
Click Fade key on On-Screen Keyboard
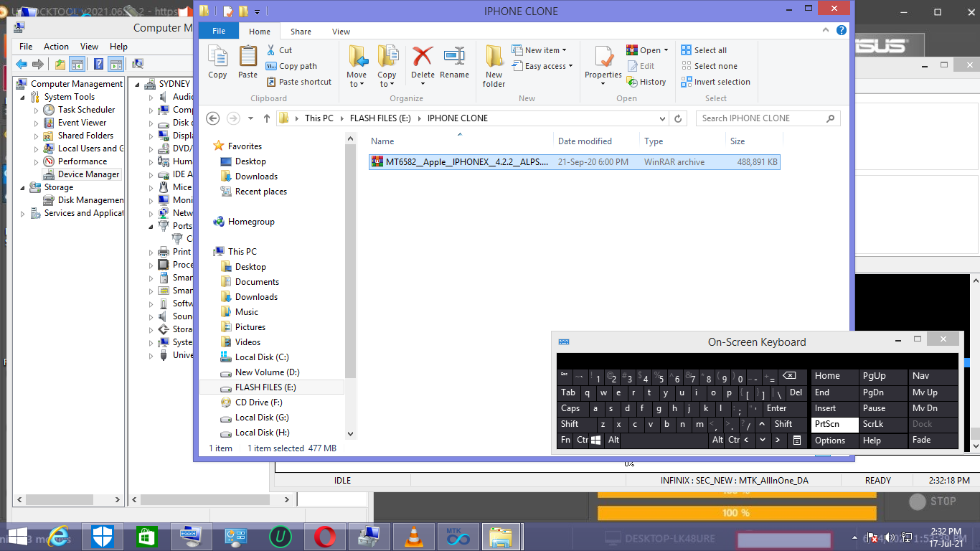933,441
